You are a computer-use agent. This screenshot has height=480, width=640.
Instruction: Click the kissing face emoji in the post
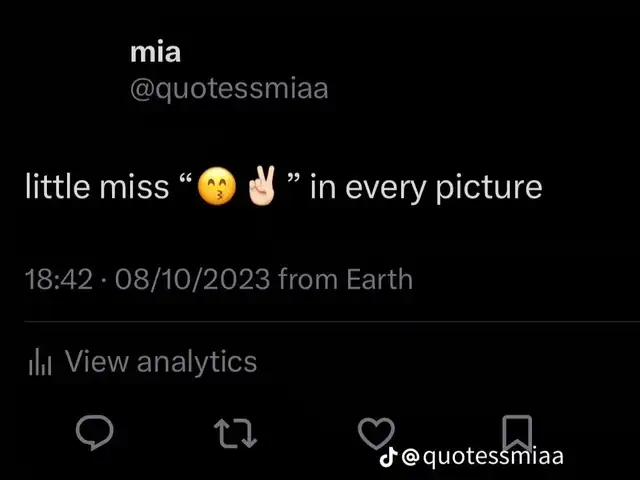point(217,186)
